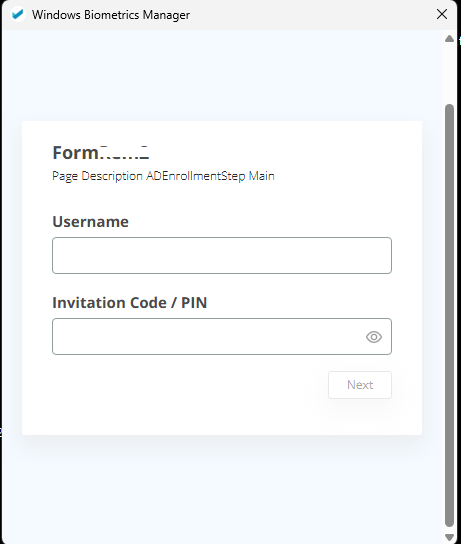Click the Windows Biometrics Manager app icon

(x=17, y=15)
